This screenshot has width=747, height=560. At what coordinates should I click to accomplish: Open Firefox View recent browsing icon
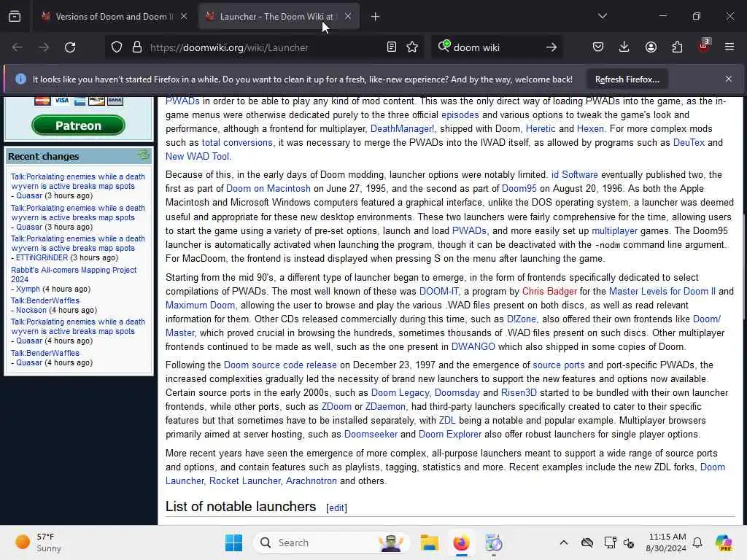click(15, 17)
